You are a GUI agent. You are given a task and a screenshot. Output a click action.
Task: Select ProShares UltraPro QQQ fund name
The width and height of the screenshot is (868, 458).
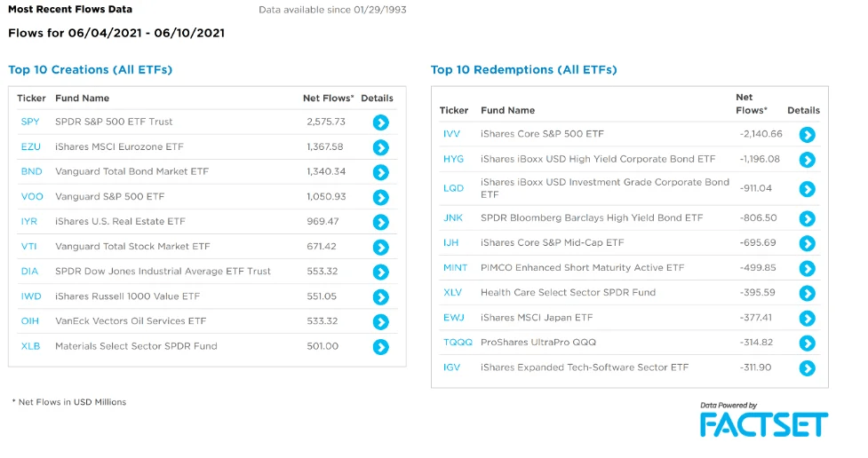point(538,342)
